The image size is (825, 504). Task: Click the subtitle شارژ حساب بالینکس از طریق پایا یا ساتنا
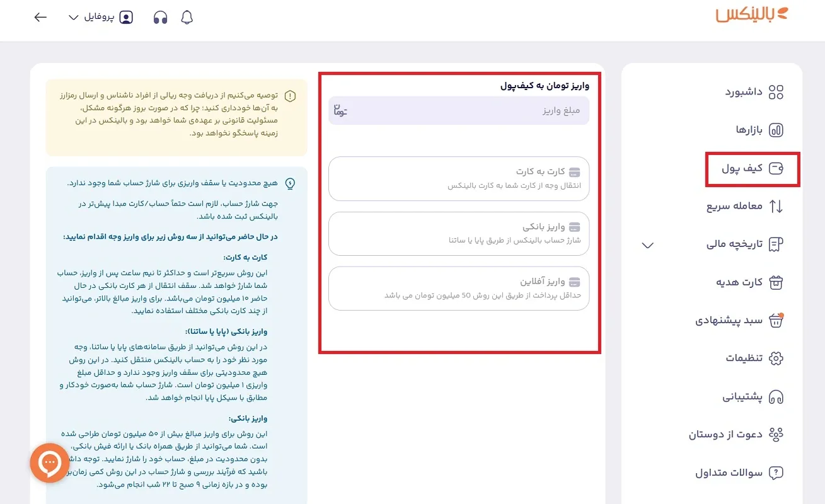pos(514,241)
